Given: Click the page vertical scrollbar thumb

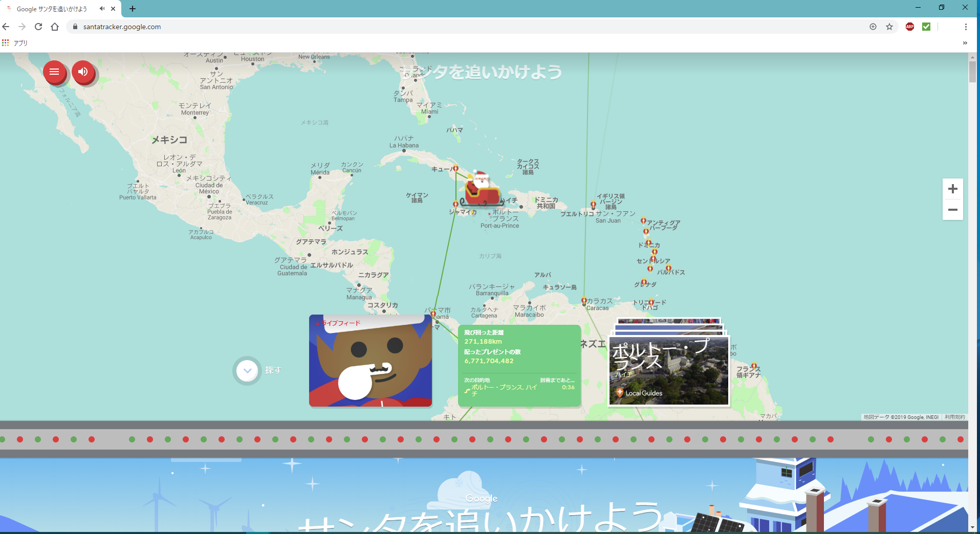Looking at the screenshot, I should tap(972, 72).
